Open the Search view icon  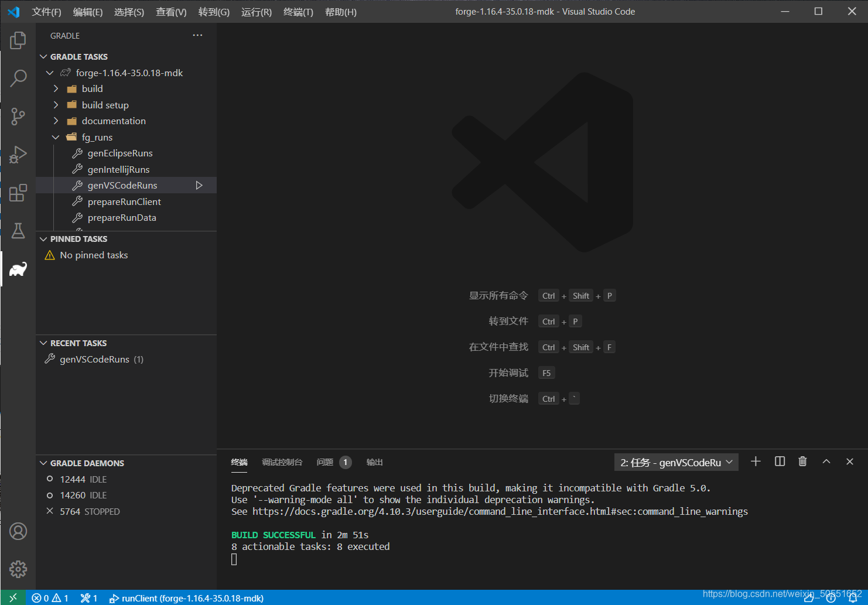(x=18, y=78)
